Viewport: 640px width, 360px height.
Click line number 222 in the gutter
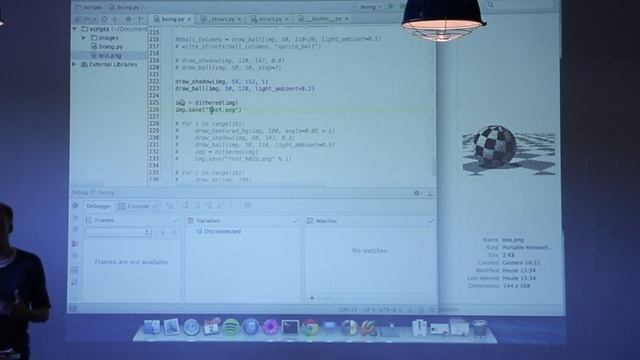click(154, 82)
